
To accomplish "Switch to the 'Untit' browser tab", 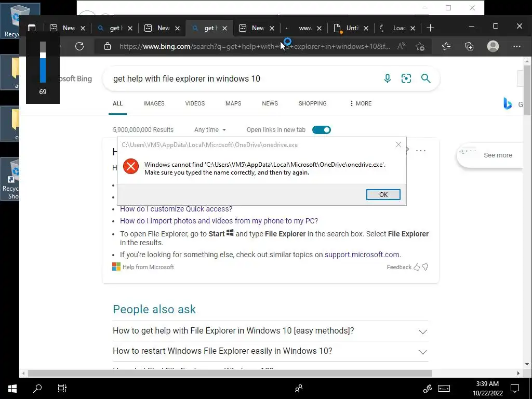I will 350,28.
